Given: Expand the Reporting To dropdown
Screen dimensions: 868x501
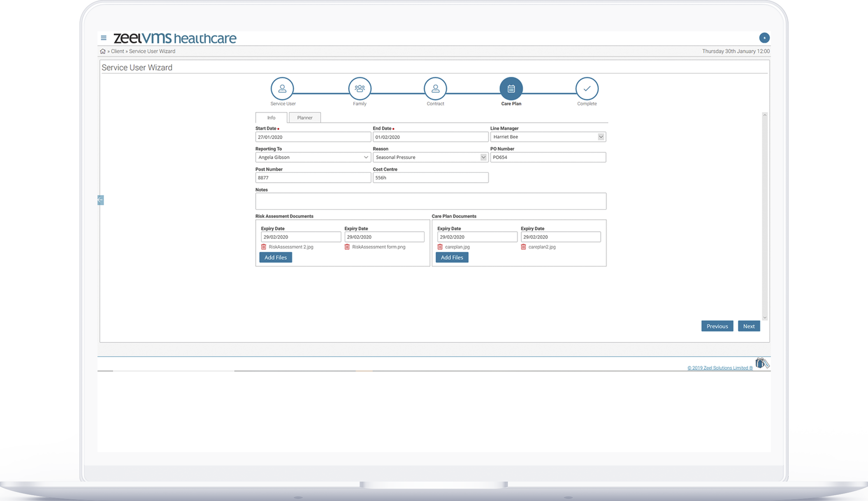Looking at the screenshot, I should coord(366,157).
